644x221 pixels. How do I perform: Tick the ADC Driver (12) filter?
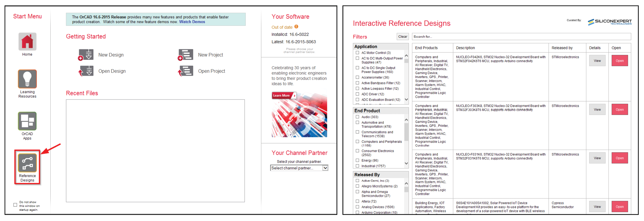click(357, 94)
